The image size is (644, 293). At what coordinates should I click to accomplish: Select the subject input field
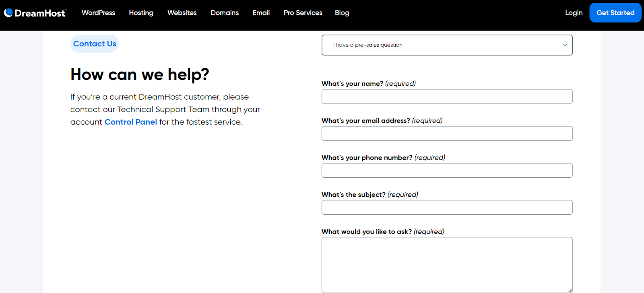click(x=447, y=207)
